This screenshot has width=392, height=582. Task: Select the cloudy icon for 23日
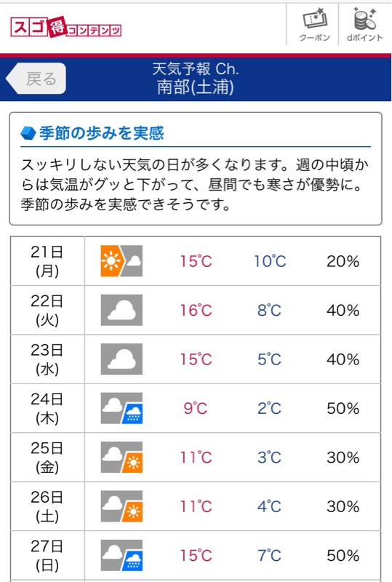pyautogui.click(x=121, y=359)
